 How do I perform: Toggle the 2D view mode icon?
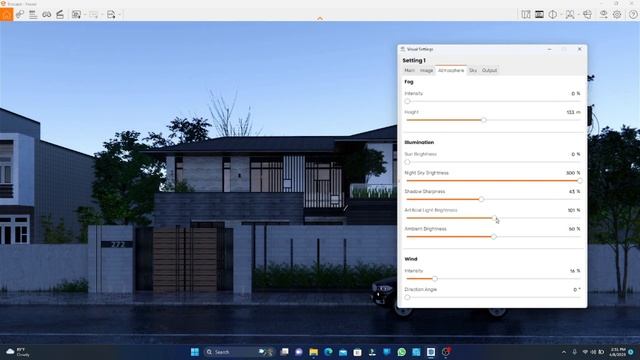[539, 14]
